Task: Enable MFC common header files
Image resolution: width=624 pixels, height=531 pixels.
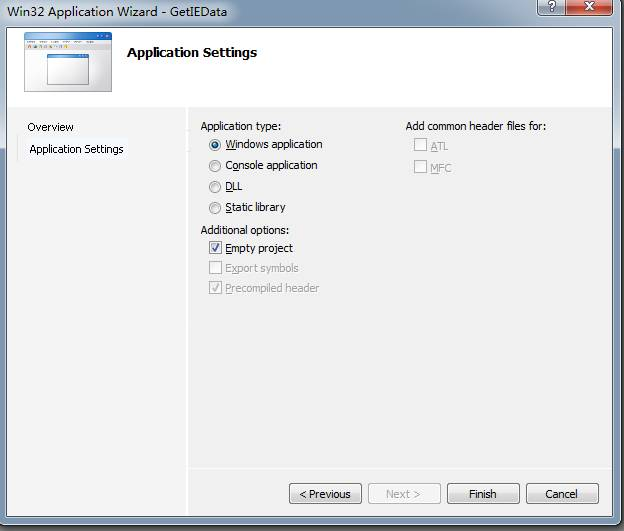Action: tap(420, 167)
